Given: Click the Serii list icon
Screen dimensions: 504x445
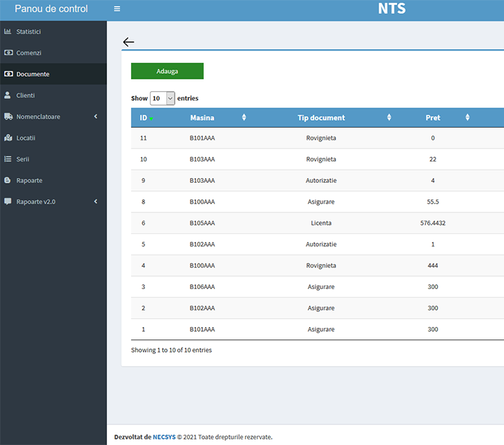Looking at the screenshot, I should 8,159.
